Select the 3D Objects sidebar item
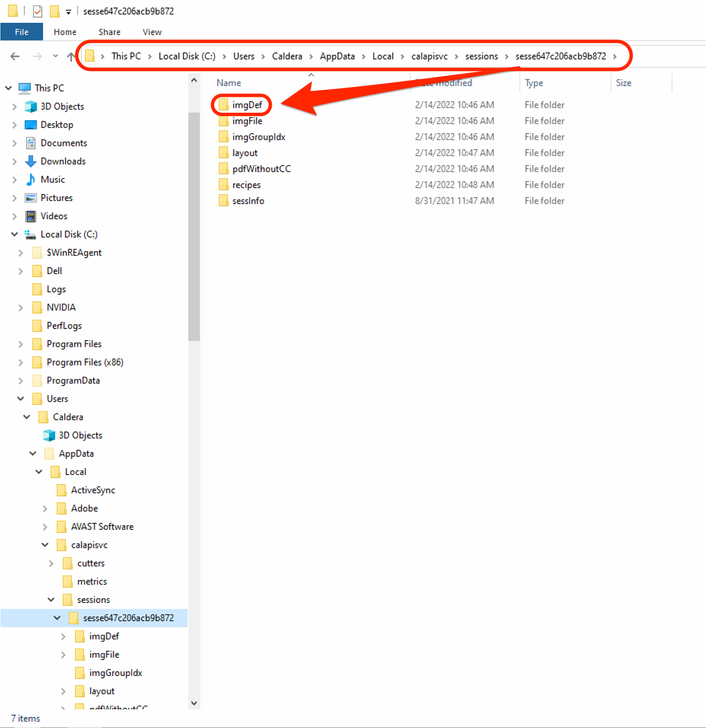 coord(62,106)
